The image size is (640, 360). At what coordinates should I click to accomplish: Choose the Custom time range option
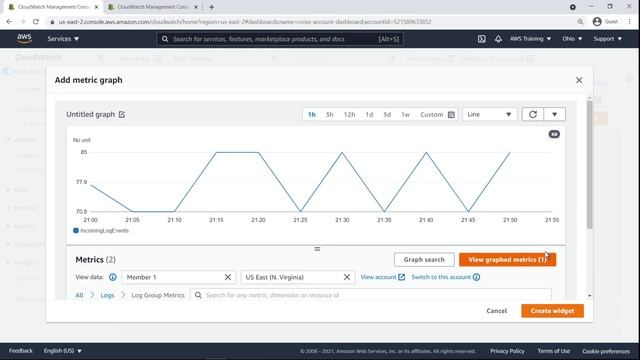[431, 115]
